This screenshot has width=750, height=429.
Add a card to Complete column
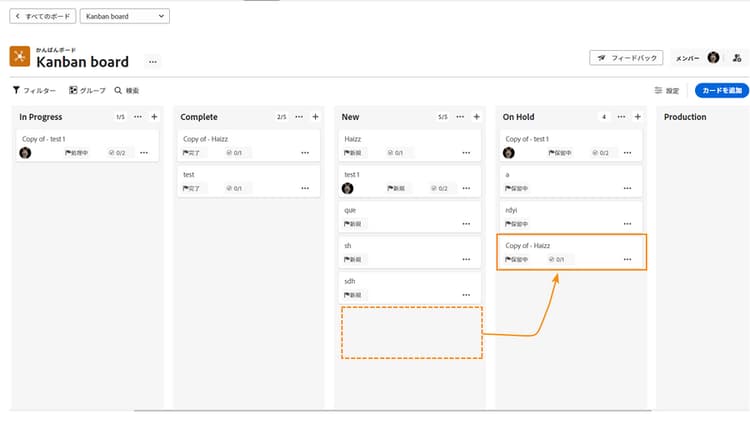(315, 117)
